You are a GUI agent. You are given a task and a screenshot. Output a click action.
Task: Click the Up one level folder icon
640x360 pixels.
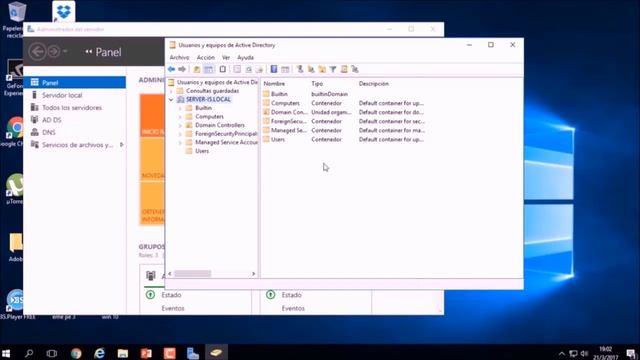pyautogui.click(x=197, y=69)
